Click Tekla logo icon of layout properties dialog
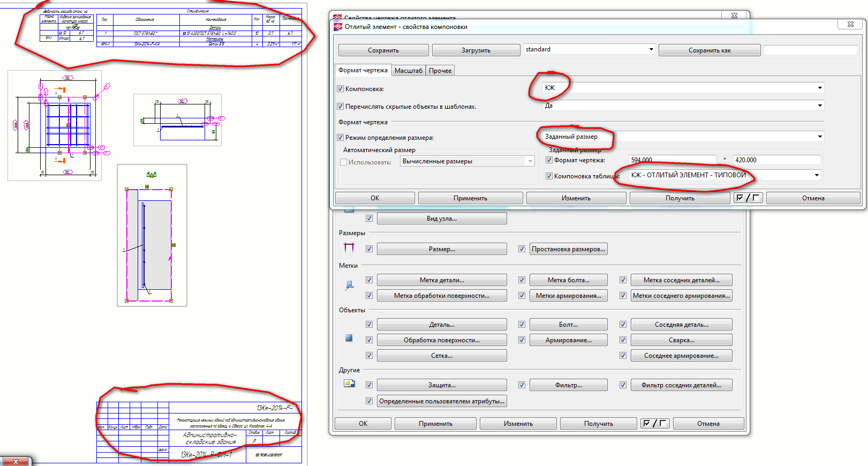868x466 pixels. [338, 27]
